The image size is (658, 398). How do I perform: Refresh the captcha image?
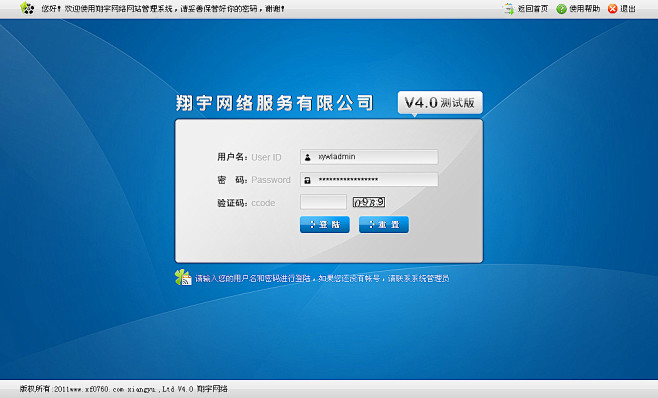point(368,202)
